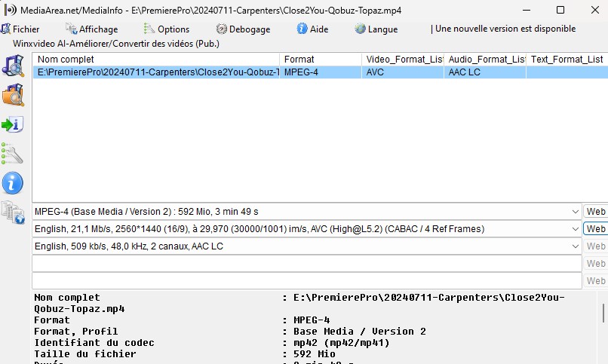Expand the AVC video stream dropdown
This screenshot has width=608, height=364.
(576, 228)
